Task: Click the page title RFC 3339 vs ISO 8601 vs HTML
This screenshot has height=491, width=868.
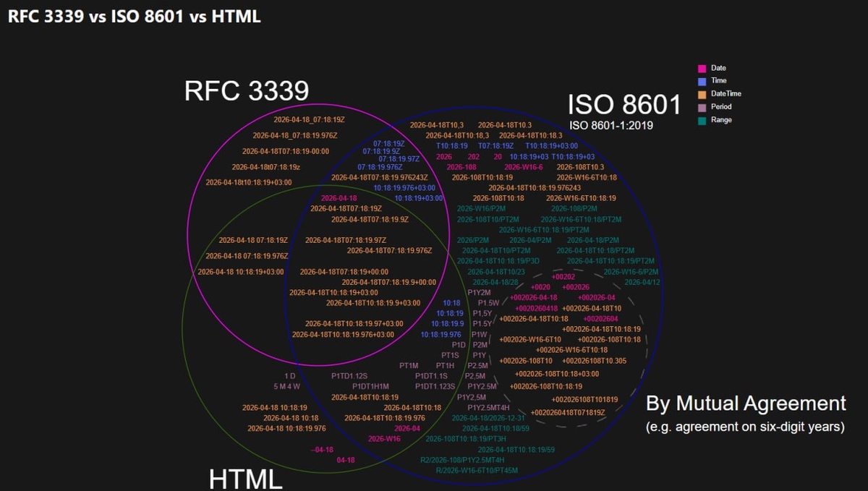Action: click(135, 17)
